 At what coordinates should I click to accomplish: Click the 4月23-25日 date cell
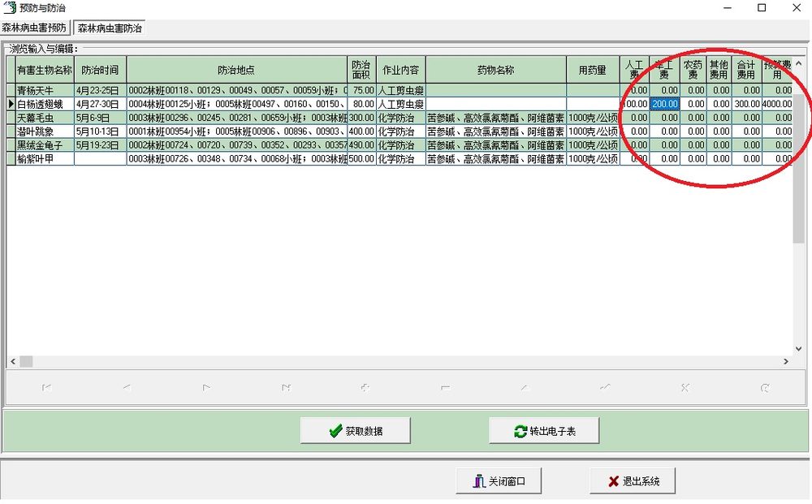[x=101, y=91]
